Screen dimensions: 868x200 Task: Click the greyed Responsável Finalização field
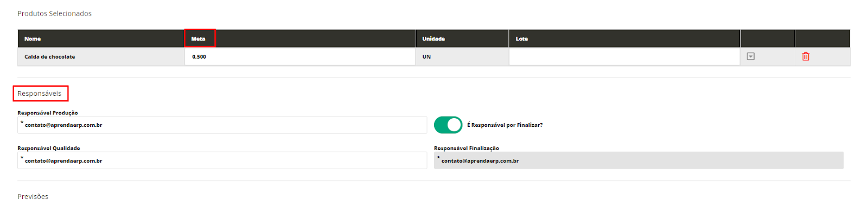[x=639, y=160]
